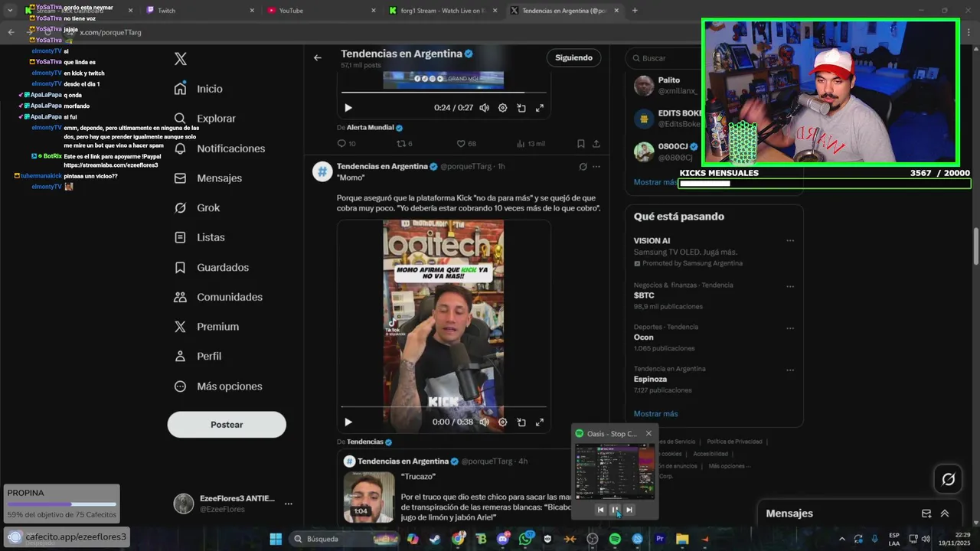Screen dimensions: 980x551
Task: Click Mostrar más under suggested accounts
Action: pyautogui.click(x=655, y=182)
